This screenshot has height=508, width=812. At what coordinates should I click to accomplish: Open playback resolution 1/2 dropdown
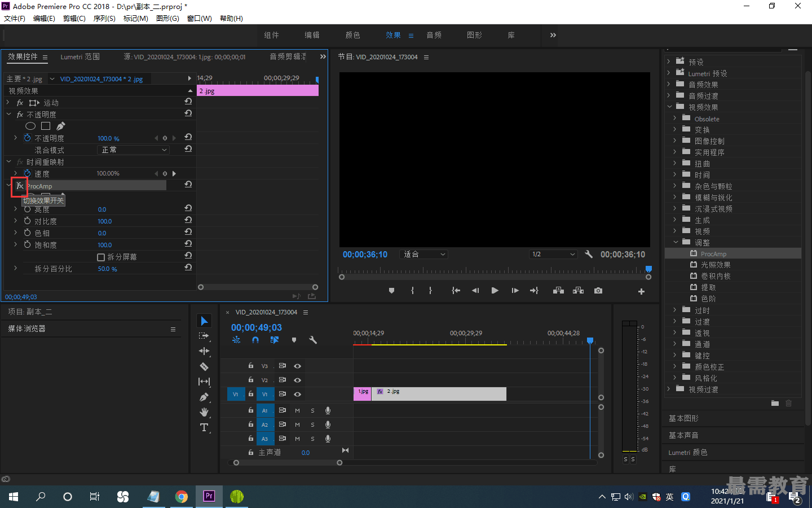pos(553,255)
